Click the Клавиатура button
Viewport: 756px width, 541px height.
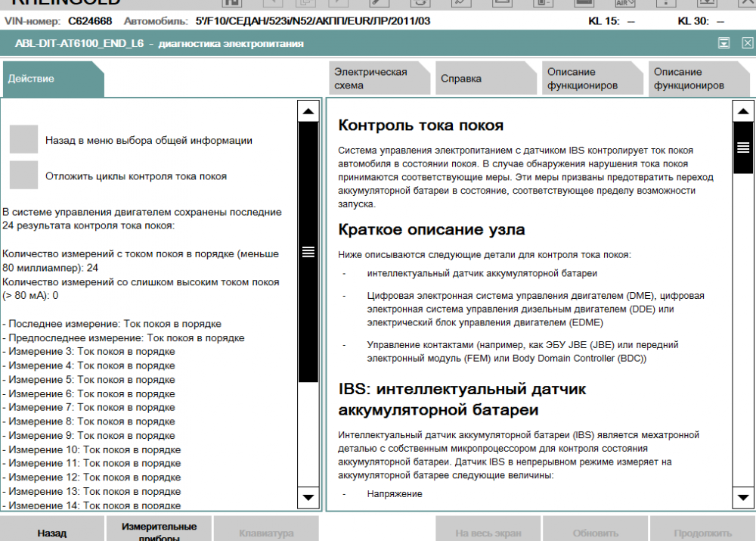pyautogui.click(x=266, y=532)
